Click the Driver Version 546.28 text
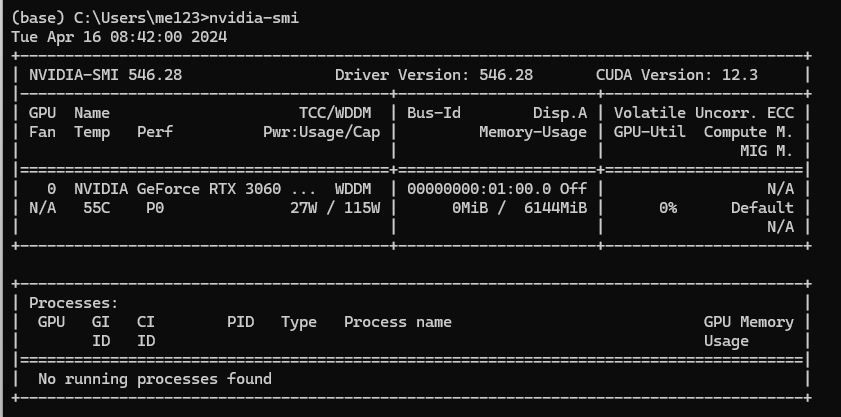This screenshot has height=417, width=841. (434, 75)
